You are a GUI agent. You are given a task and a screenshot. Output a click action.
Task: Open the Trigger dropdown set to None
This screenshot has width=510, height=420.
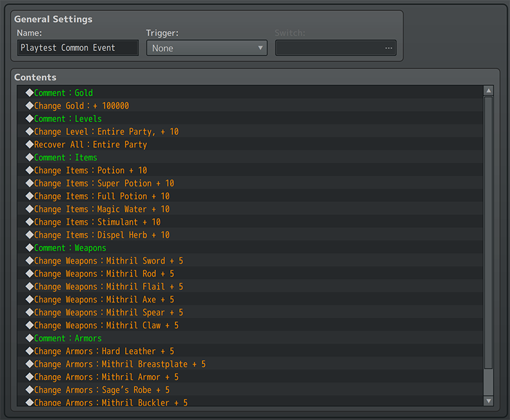tap(207, 48)
